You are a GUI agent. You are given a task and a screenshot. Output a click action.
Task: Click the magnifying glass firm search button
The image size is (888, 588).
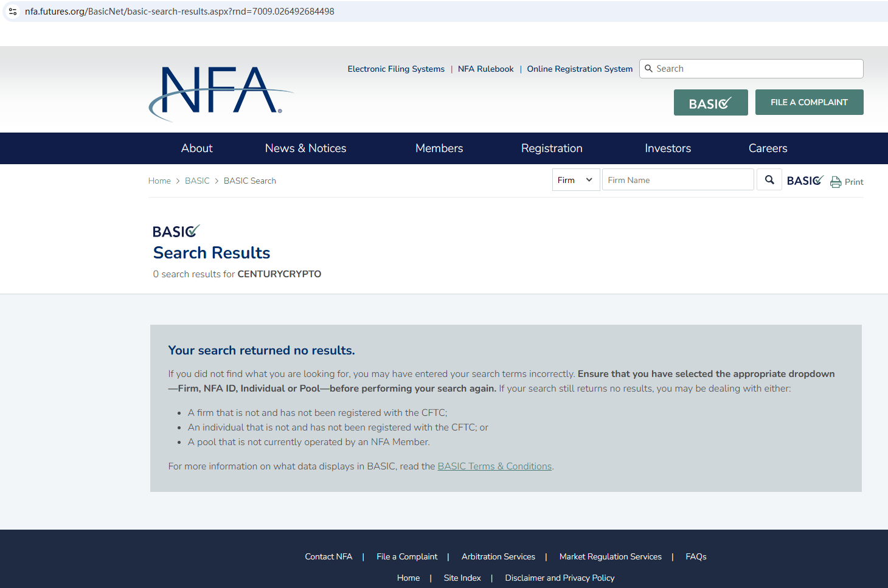769,180
